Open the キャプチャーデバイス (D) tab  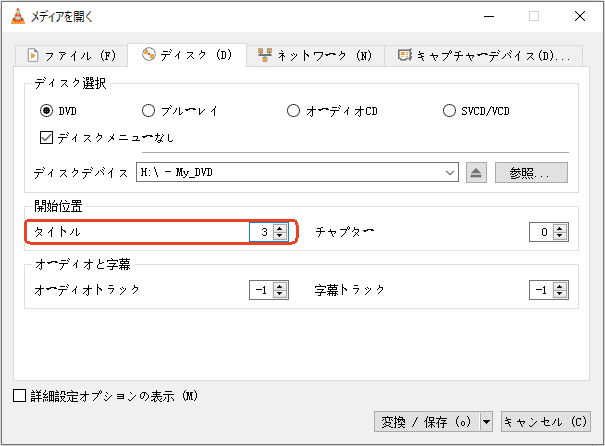483,56
